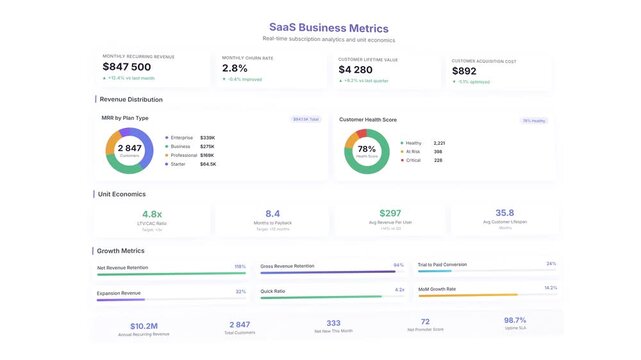Screen dimensions: 641x360
Task: Click the 8.4 months to payback value
Action: click(272, 214)
